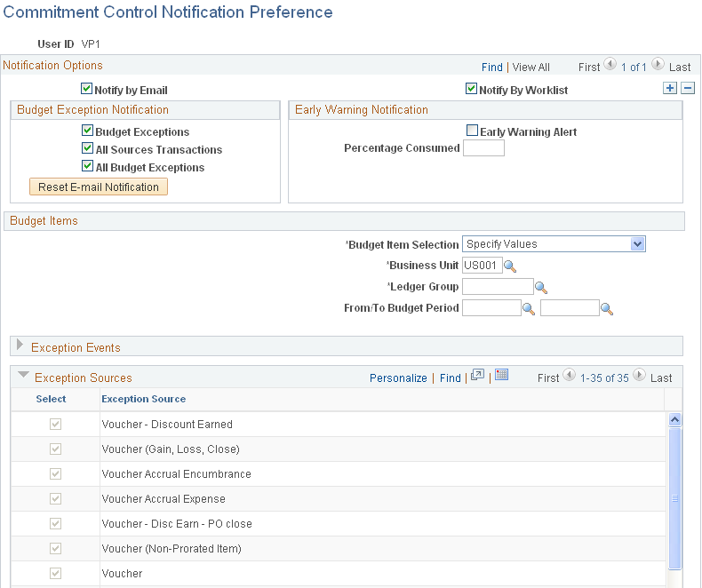Add a new Notification Options row
Viewport: 702px width, 588px height.
[670, 88]
